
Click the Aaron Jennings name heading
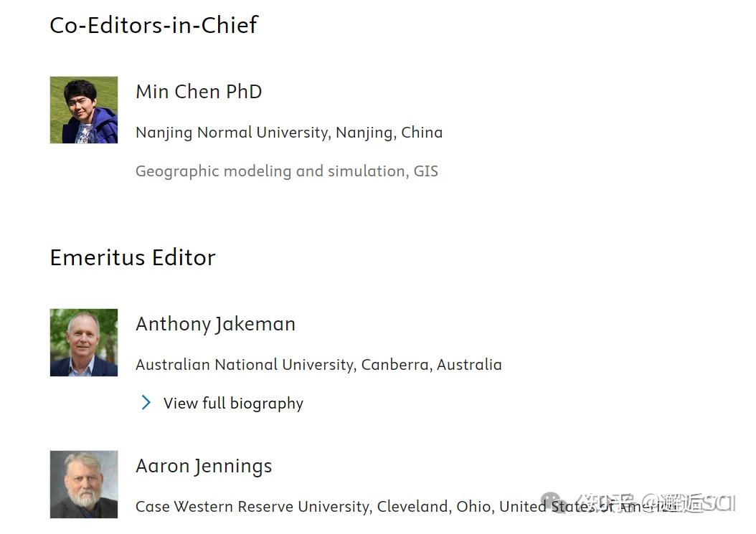tap(204, 467)
